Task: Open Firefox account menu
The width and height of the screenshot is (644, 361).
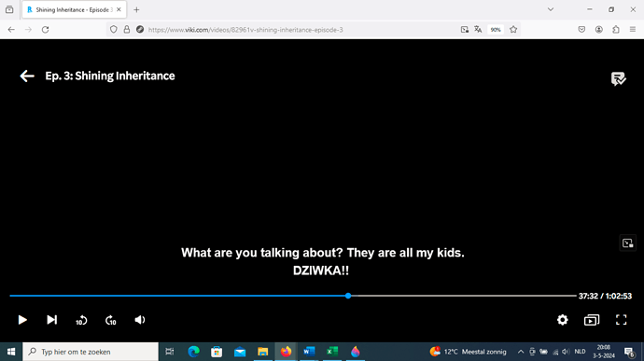Action: pyautogui.click(x=599, y=30)
